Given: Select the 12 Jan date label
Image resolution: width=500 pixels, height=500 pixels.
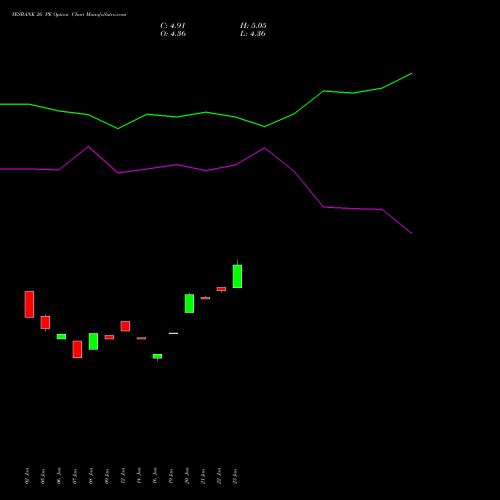Looking at the screenshot, I should tap(123, 476).
